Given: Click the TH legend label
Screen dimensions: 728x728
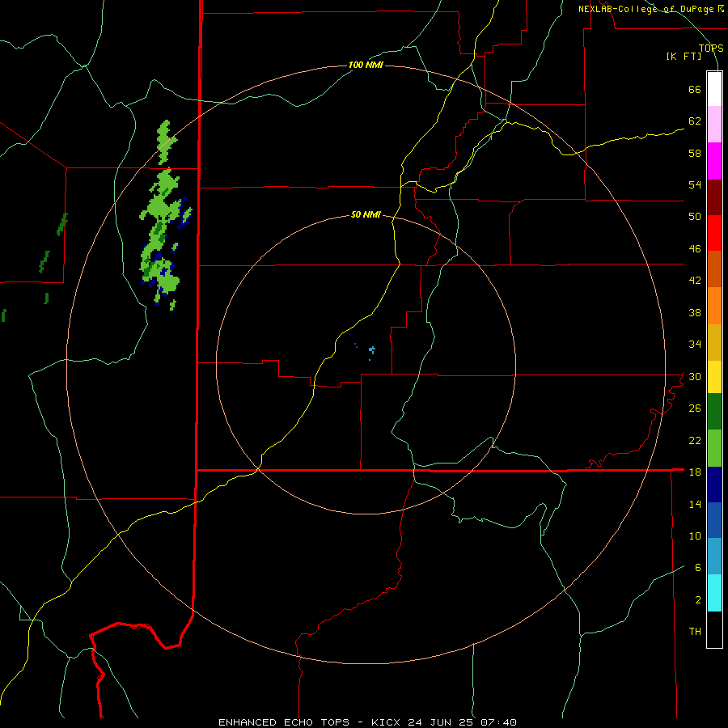Looking at the screenshot, I should (695, 632).
